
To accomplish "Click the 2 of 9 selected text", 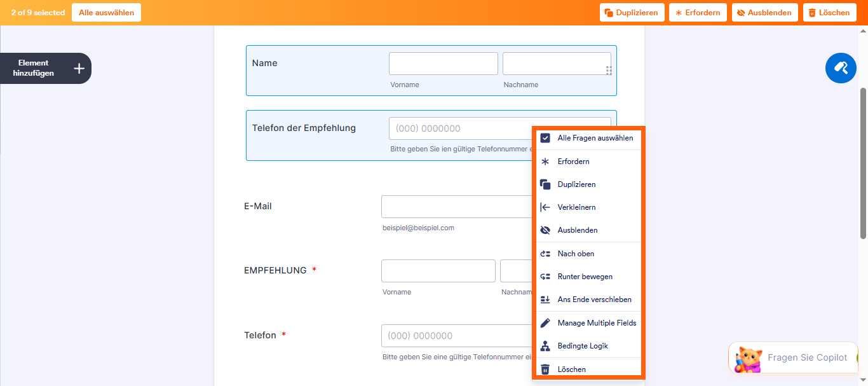I will pyautogui.click(x=38, y=13).
